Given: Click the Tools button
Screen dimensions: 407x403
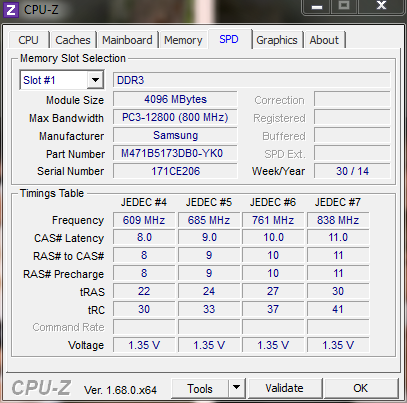Looking at the screenshot, I should 200,389.
